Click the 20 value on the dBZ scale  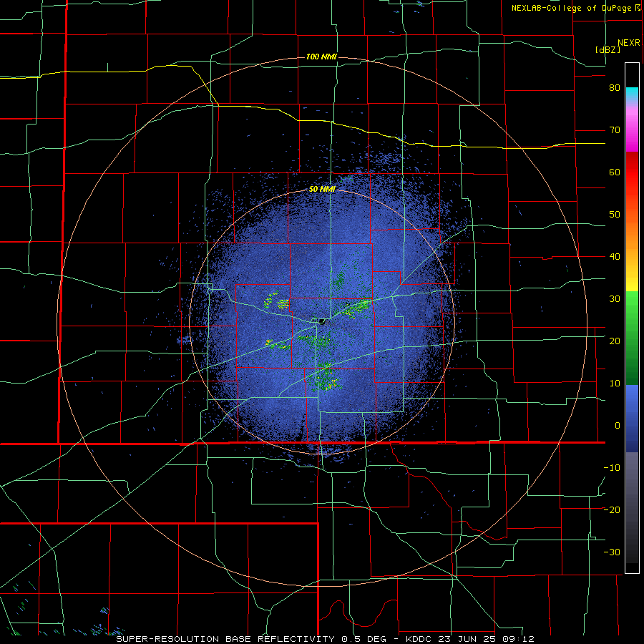click(615, 341)
